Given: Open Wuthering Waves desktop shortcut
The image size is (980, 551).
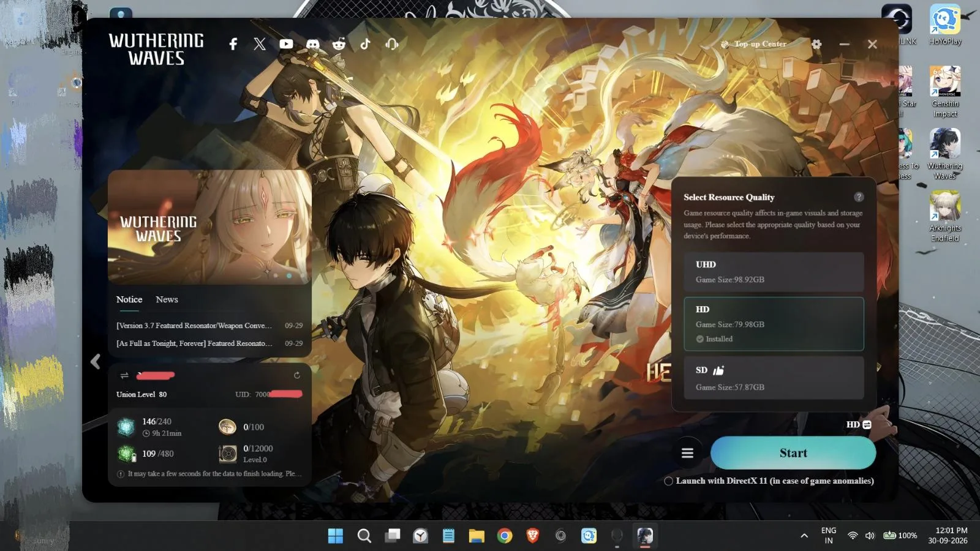Looking at the screenshot, I should click(x=945, y=154).
